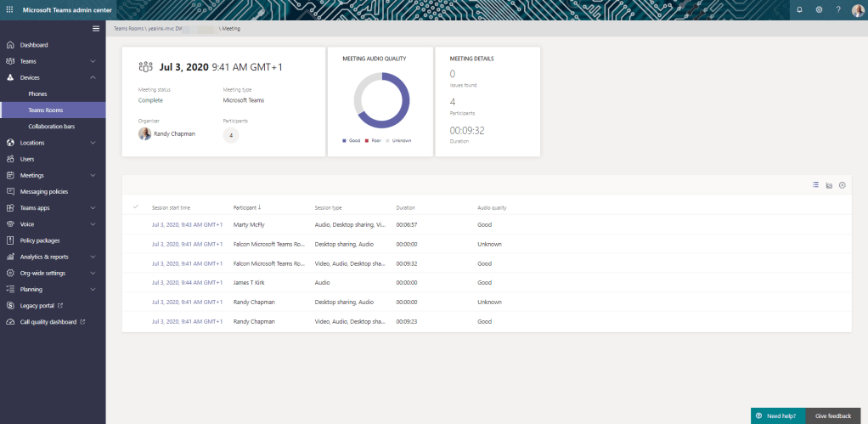
Task: Expand the Teams navigation section
Action: 93,61
